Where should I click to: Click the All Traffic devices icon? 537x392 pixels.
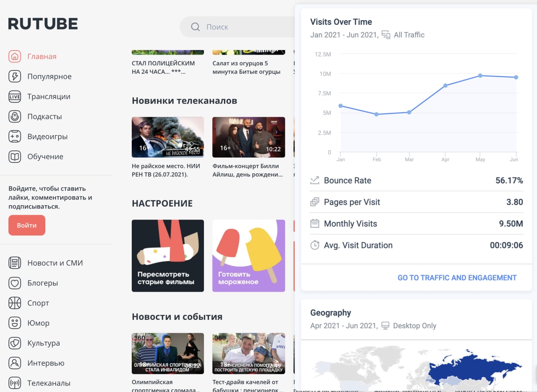point(386,35)
